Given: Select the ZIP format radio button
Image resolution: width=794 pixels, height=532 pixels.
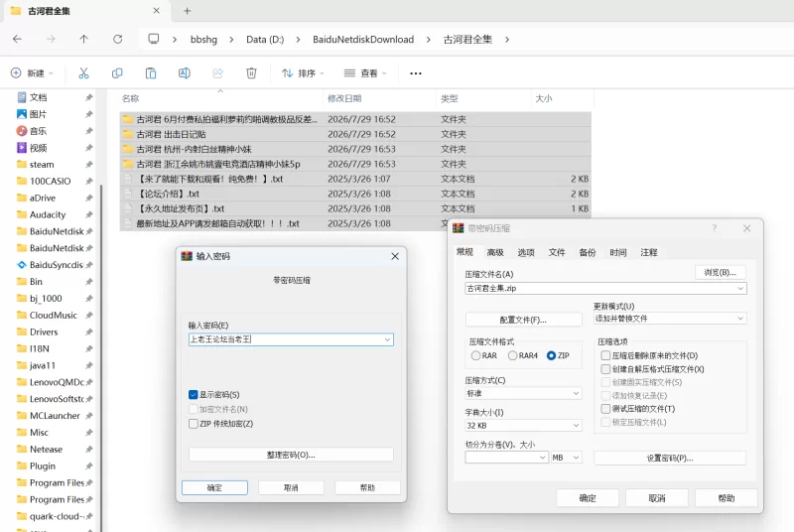Looking at the screenshot, I should pyautogui.click(x=552, y=355).
